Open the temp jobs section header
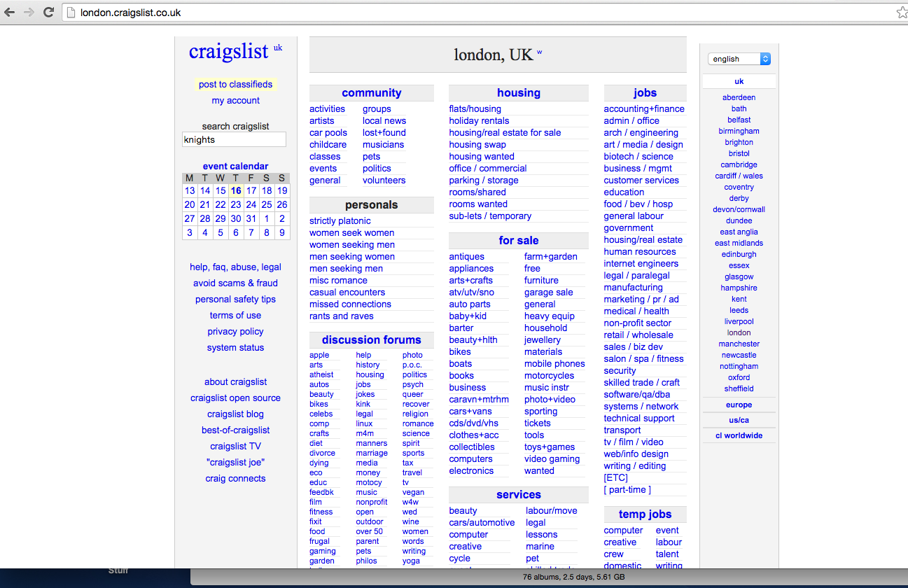Screen dimensions: 908x588 point(645,514)
